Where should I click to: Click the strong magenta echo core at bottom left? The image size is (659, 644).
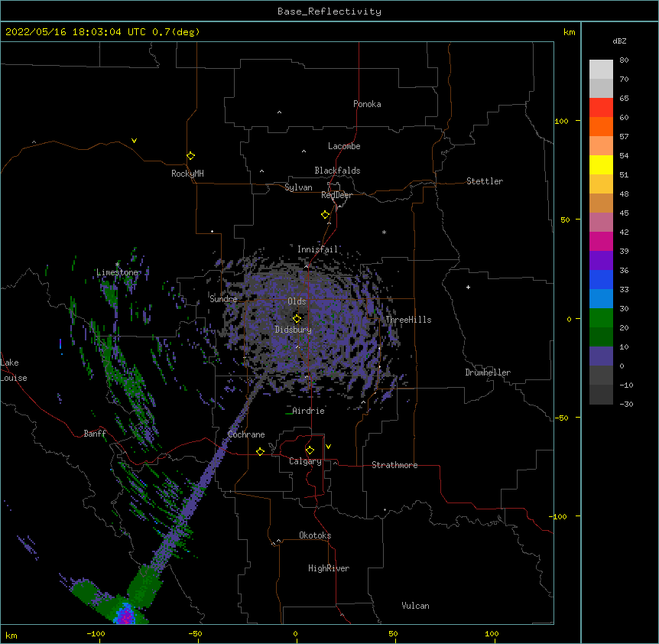click(125, 614)
